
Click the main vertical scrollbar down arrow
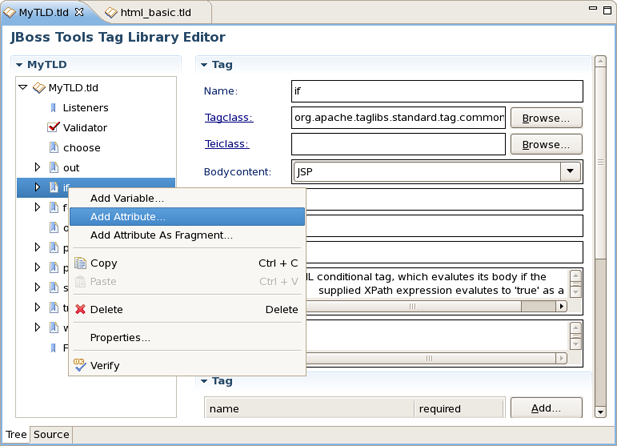point(600,412)
